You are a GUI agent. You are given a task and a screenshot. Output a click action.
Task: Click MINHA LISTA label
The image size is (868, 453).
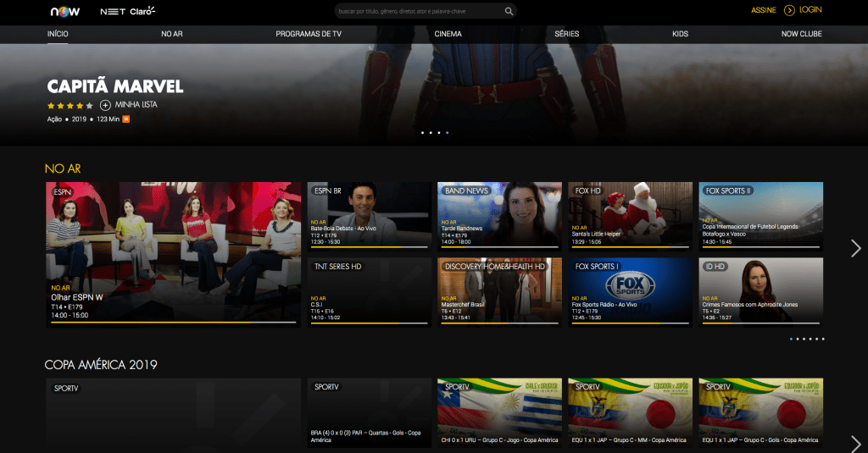(x=136, y=104)
